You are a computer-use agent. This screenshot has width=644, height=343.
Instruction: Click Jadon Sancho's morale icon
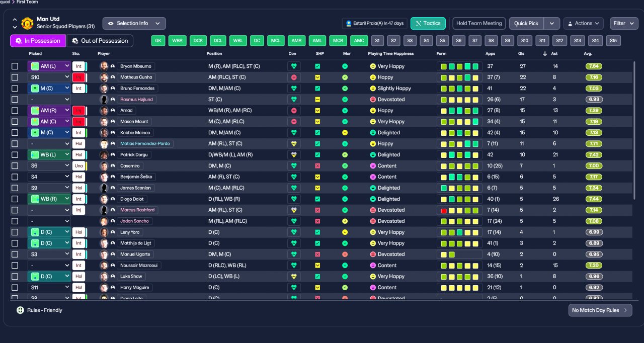pyautogui.click(x=345, y=221)
